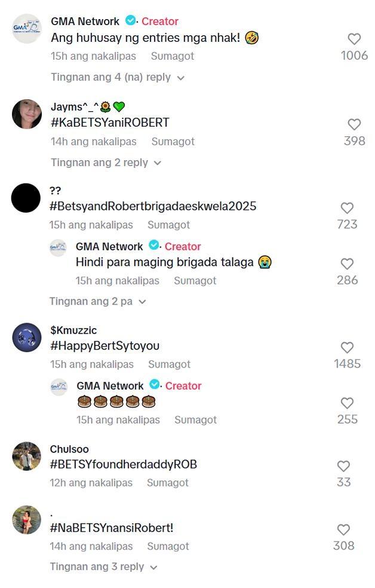Heart GMA Network's cake emoji reply
Viewport: 375px width, 588px height.
tap(347, 403)
